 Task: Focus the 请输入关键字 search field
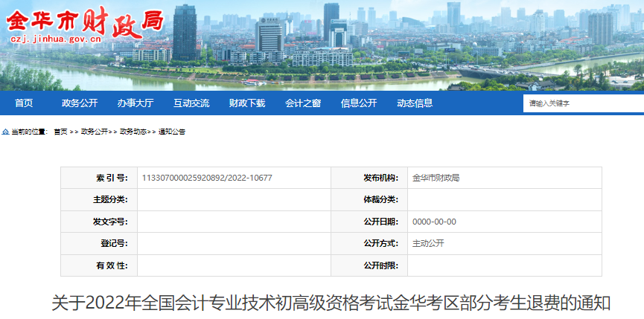581,104
